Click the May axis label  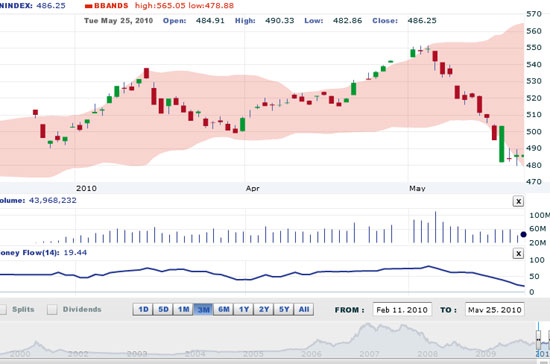click(x=417, y=188)
